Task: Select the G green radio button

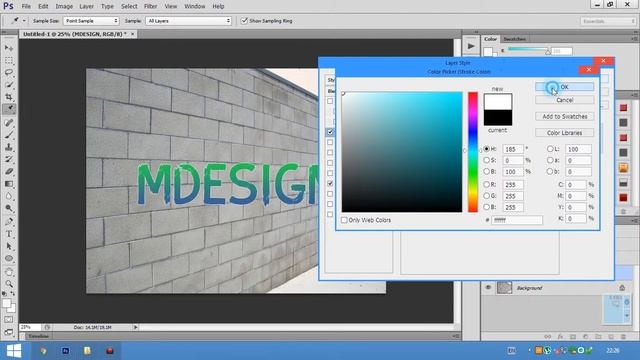Action: tap(487, 196)
